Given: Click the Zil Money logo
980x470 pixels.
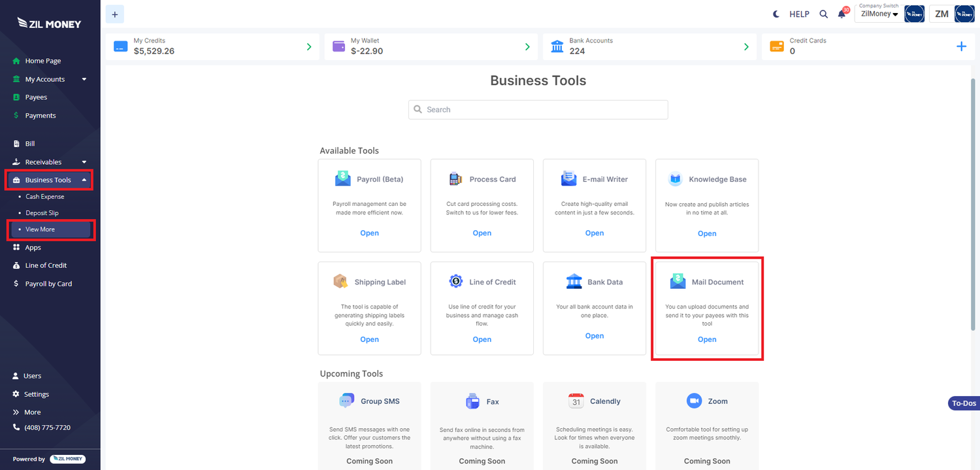Looking at the screenshot, I should (50, 24).
